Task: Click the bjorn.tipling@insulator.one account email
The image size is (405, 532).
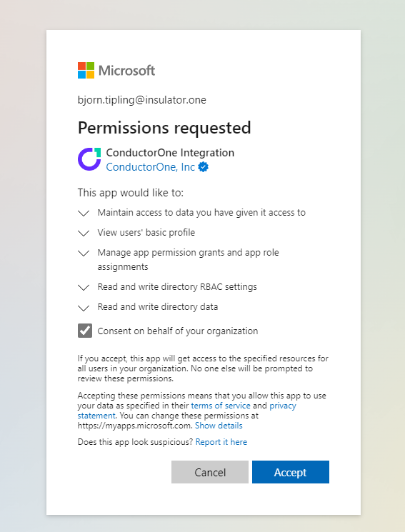Action: click(x=142, y=100)
